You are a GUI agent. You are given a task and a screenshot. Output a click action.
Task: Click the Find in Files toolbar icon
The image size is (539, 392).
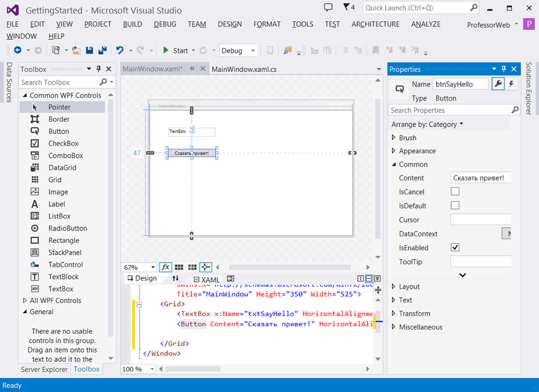tap(287, 51)
